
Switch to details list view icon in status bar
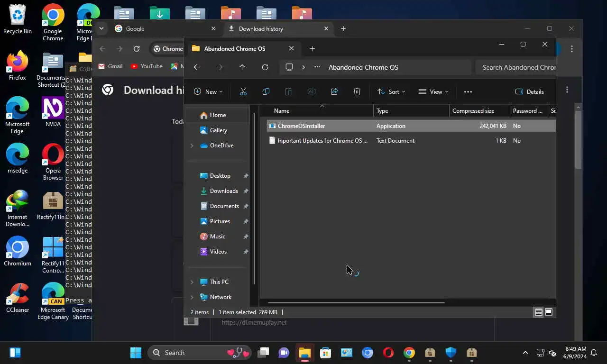click(539, 312)
